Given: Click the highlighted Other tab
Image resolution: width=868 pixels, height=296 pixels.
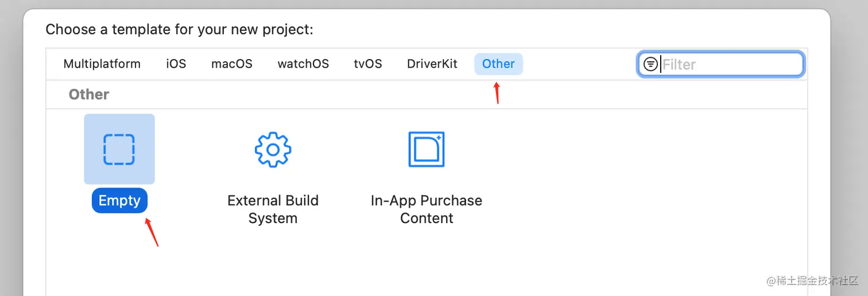Looking at the screenshot, I should pos(498,64).
